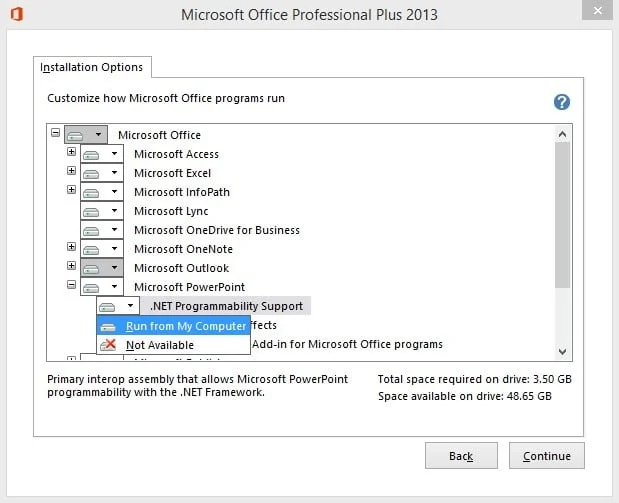Viewport: 619px width, 503px height.
Task: Open Microsoft Excel install option dropdown
Action: [102, 173]
